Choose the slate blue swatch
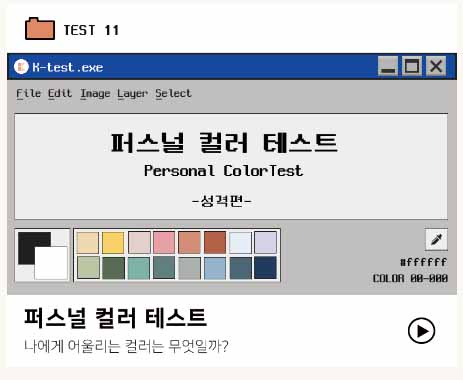The height and width of the screenshot is (380, 463). (240, 268)
